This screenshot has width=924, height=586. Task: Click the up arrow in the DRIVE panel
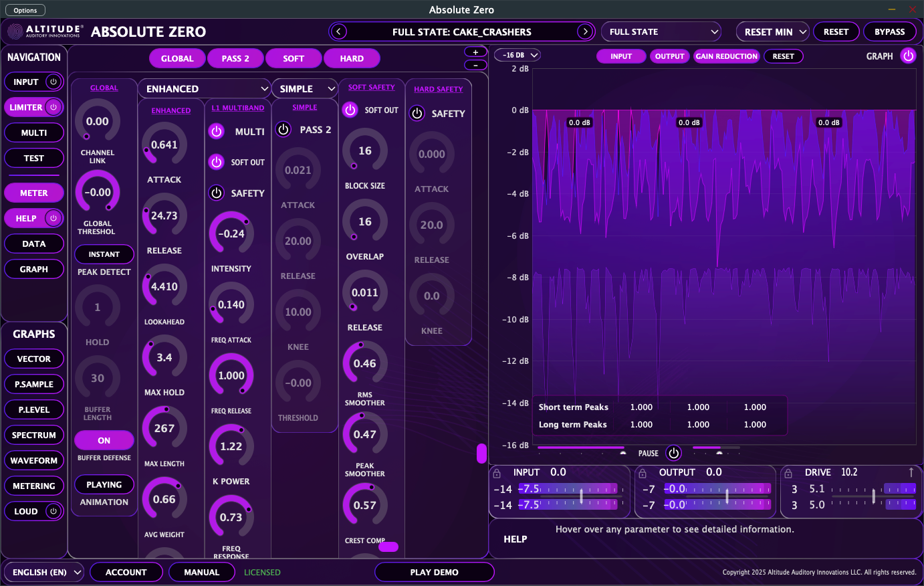tap(911, 472)
